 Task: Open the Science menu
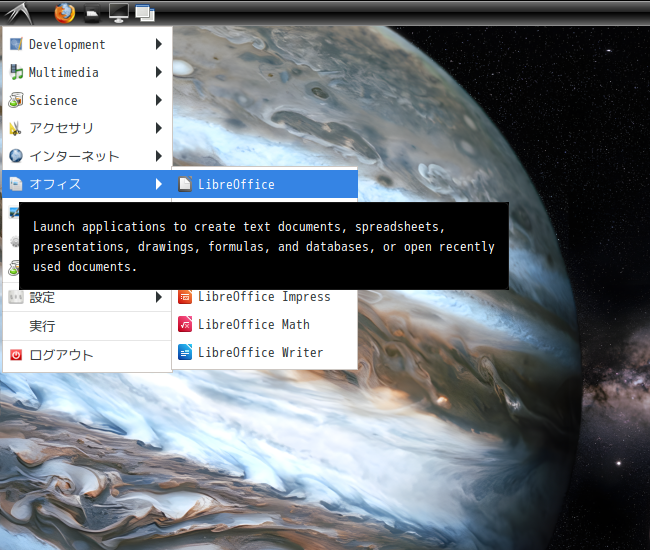(87, 100)
